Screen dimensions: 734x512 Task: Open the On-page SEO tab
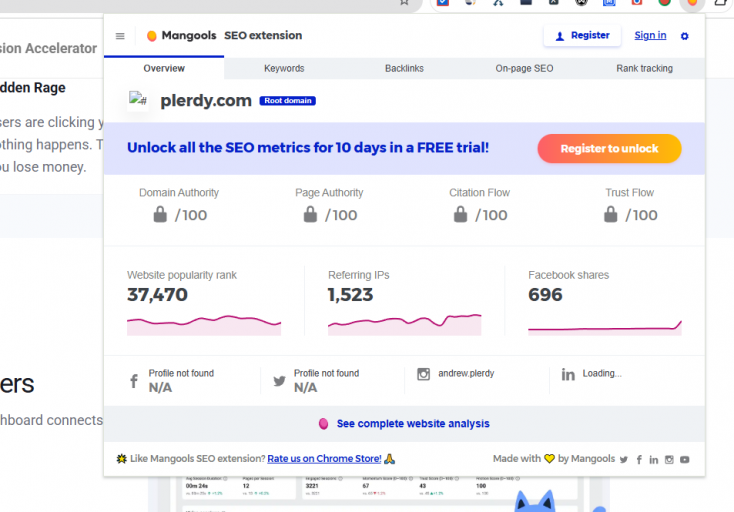coord(524,68)
